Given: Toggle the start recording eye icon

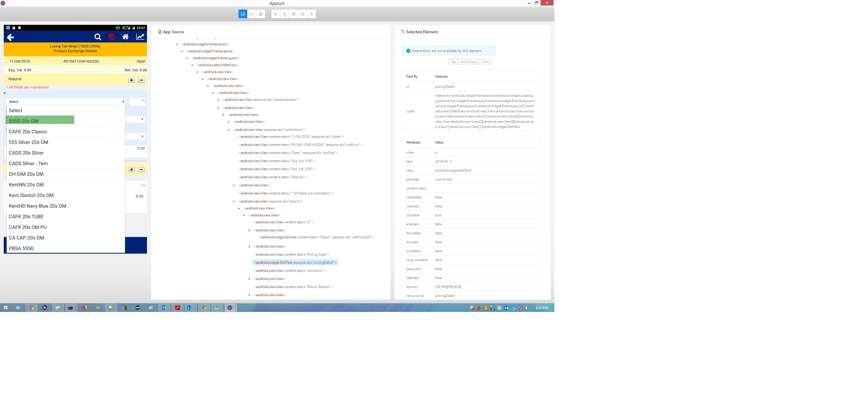Looking at the screenshot, I should 294,14.
